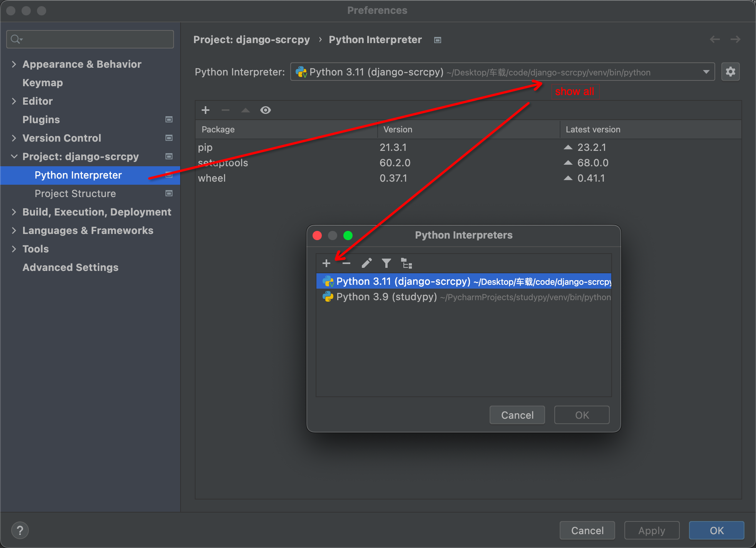Navigate forward with the right arrow
The height and width of the screenshot is (548, 756).
click(x=735, y=39)
